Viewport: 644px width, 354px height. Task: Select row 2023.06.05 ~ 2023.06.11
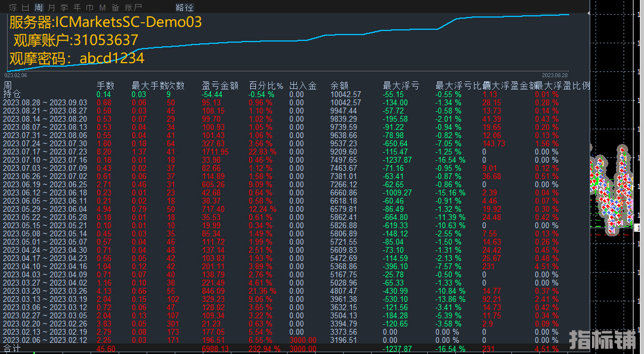(45, 201)
